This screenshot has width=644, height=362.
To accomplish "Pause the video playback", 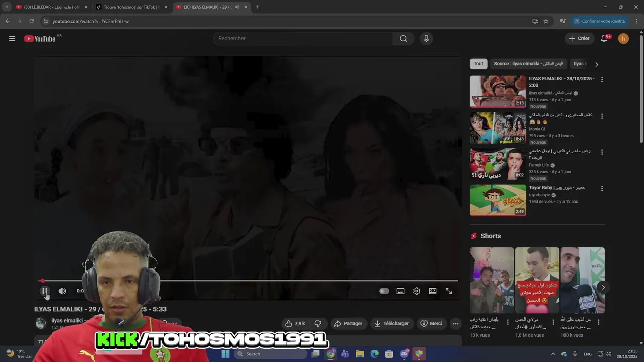I will (x=45, y=291).
